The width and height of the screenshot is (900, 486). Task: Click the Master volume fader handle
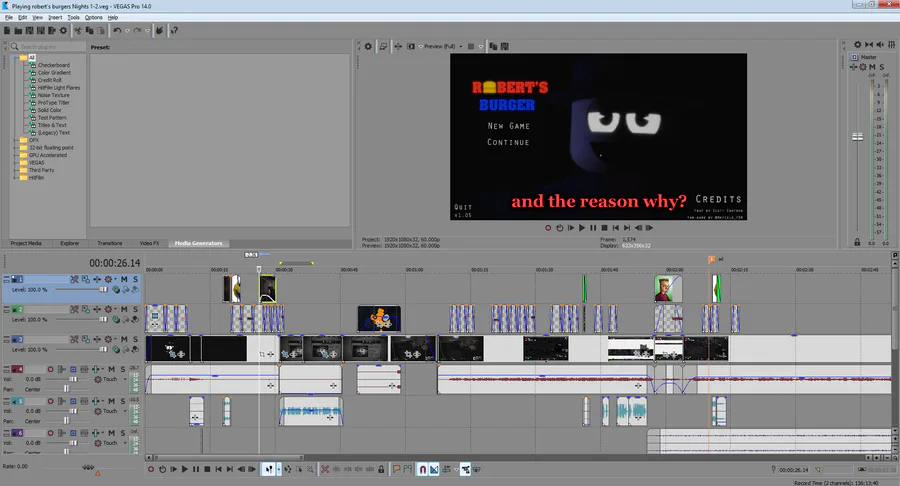click(857, 137)
